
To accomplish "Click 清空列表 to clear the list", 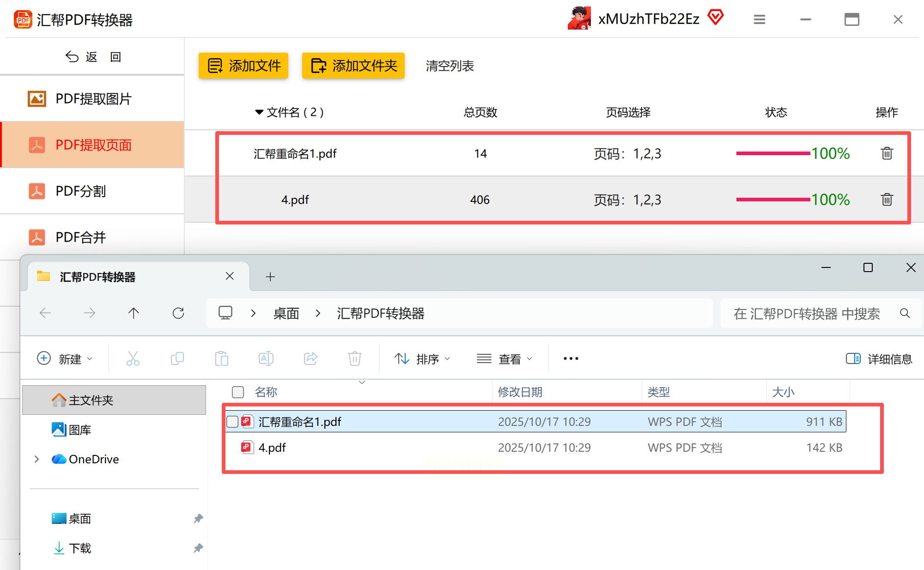I will coord(450,66).
